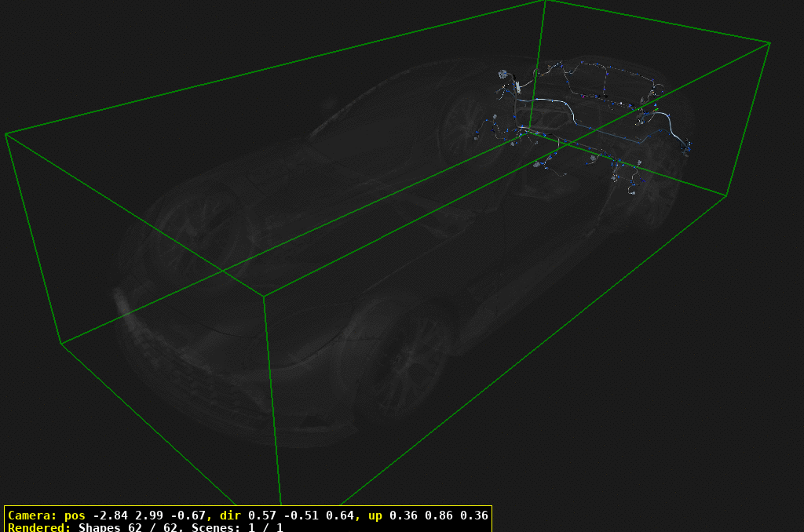804x532 pixels.
Task: Click the green connector marker on the right harness branch
Action: tap(656, 109)
